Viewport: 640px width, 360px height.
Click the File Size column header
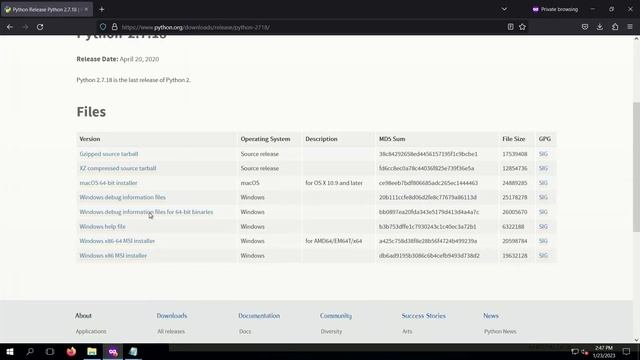point(513,139)
